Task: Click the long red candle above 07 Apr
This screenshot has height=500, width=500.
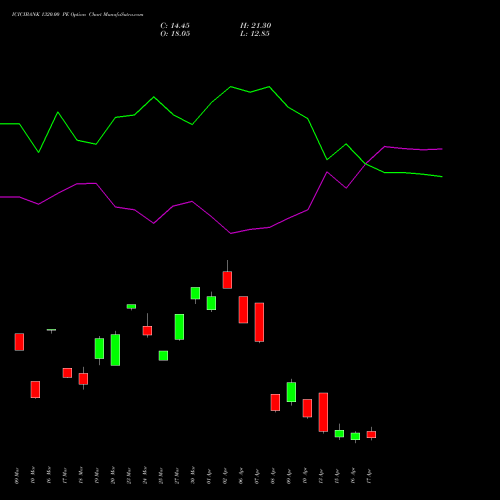Action: point(259,322)
